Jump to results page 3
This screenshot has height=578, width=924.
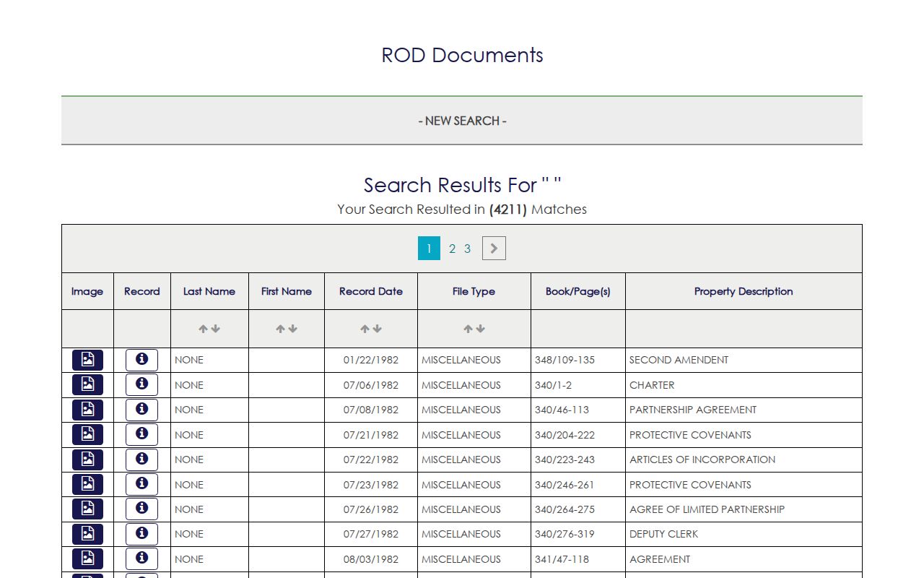[x=467, y=249]
